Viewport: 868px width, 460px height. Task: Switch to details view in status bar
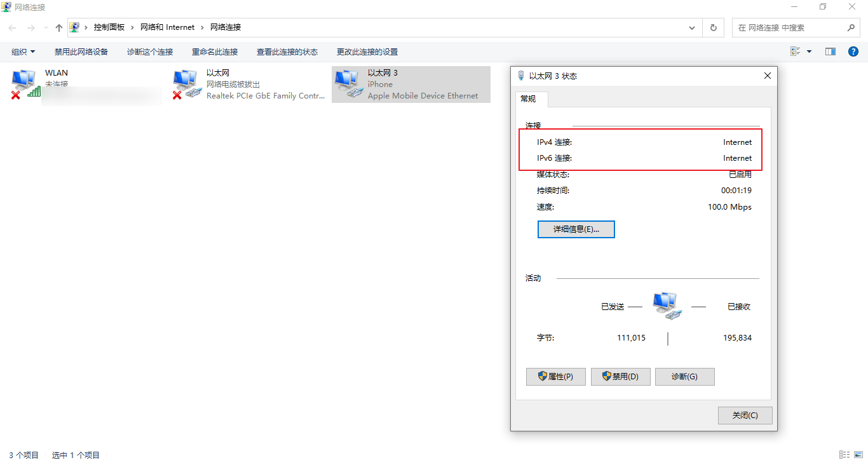point(844,454)
